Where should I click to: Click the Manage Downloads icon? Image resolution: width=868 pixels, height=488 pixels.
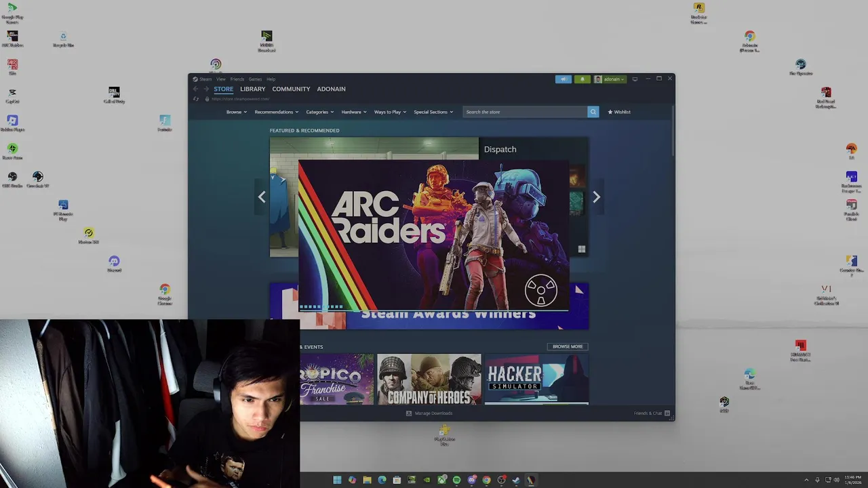coord(409,413)
